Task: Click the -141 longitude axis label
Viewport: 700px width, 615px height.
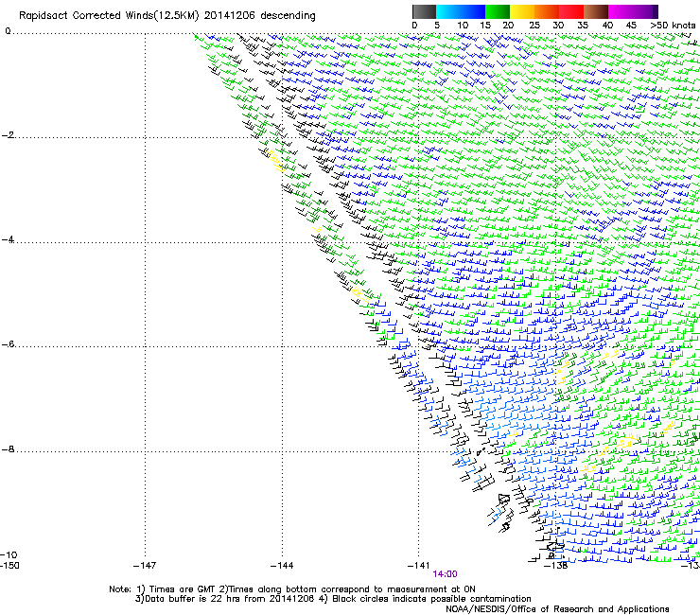Action: click(419, 566)
